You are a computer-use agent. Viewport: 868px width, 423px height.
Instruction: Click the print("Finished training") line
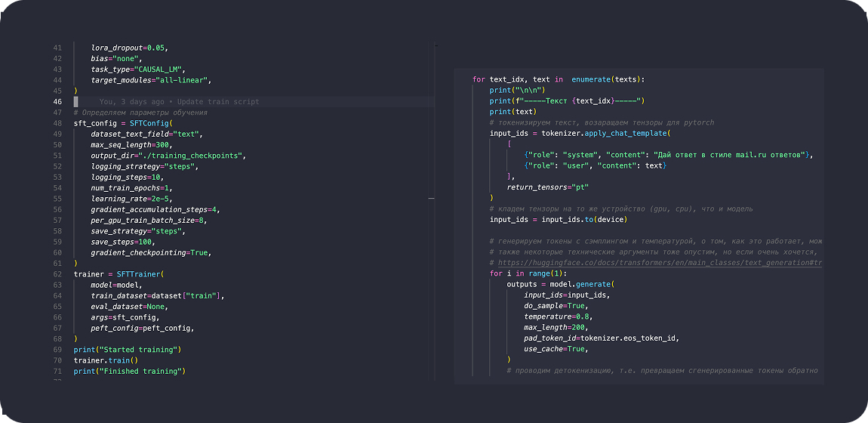(x=130, y=371)
